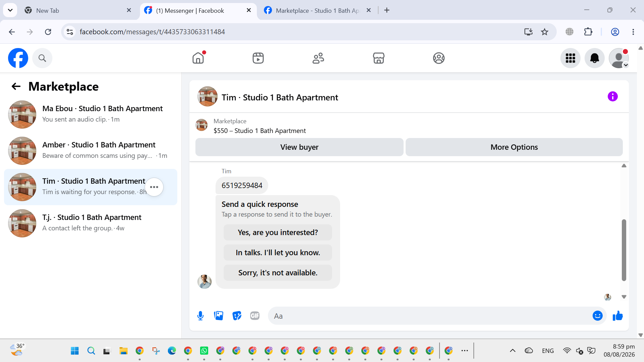This screenshot has height=362, width=644.
Task: Open the Reels video icon
Action: coord(258,58)
